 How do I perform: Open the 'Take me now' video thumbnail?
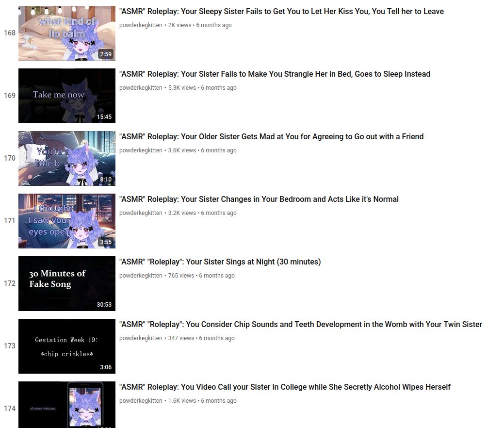[67, 96]
